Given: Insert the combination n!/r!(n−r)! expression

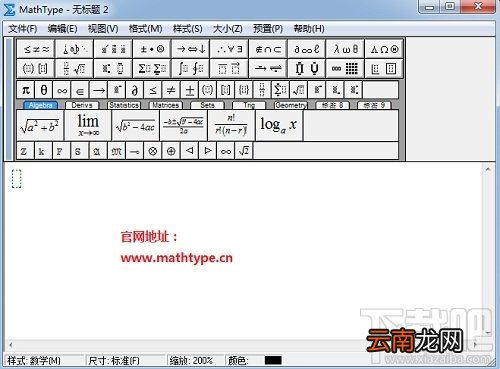Looking at the screenshot, I should tap(231, 125).
